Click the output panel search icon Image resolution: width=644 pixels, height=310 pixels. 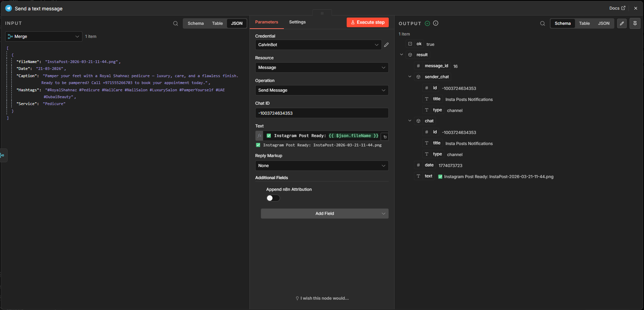pyautogui.click(x=543, y=23)
